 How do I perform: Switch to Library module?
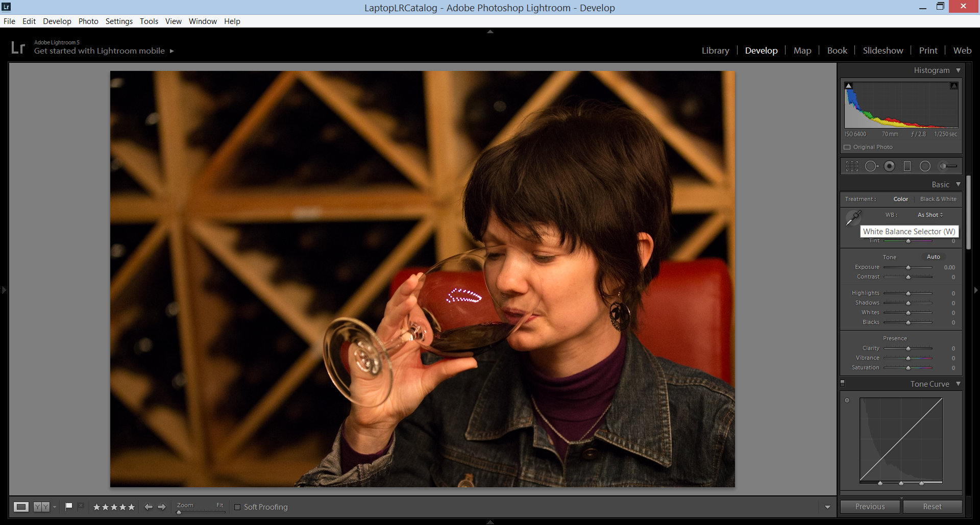tap(715, 51)
